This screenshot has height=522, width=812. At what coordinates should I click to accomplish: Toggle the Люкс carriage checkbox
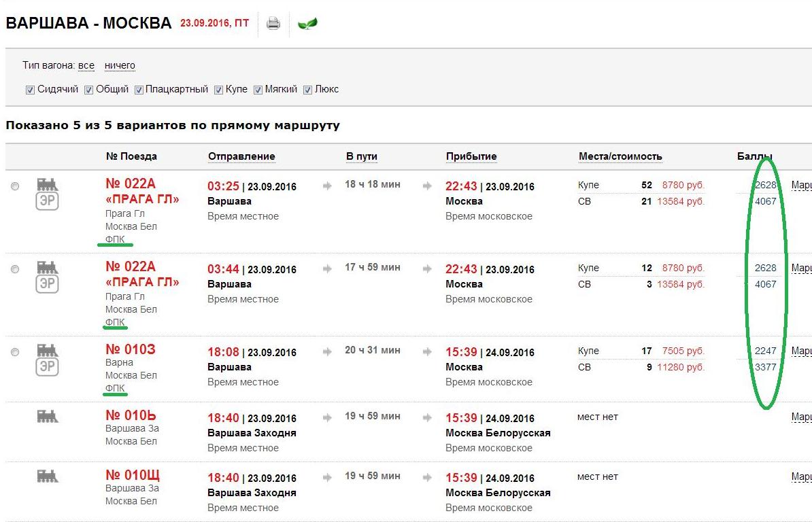(x=307, y=90)
